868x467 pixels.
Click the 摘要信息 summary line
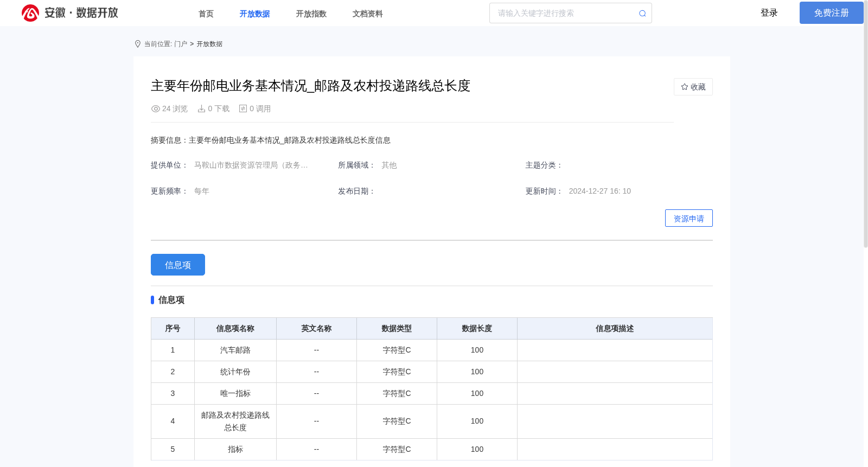[x=271, y=140]
